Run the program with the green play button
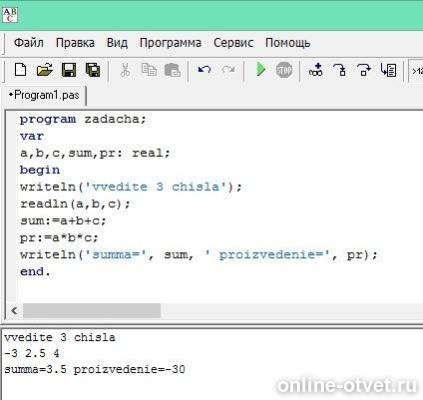423x400 pixels. [x=261, y=70]
